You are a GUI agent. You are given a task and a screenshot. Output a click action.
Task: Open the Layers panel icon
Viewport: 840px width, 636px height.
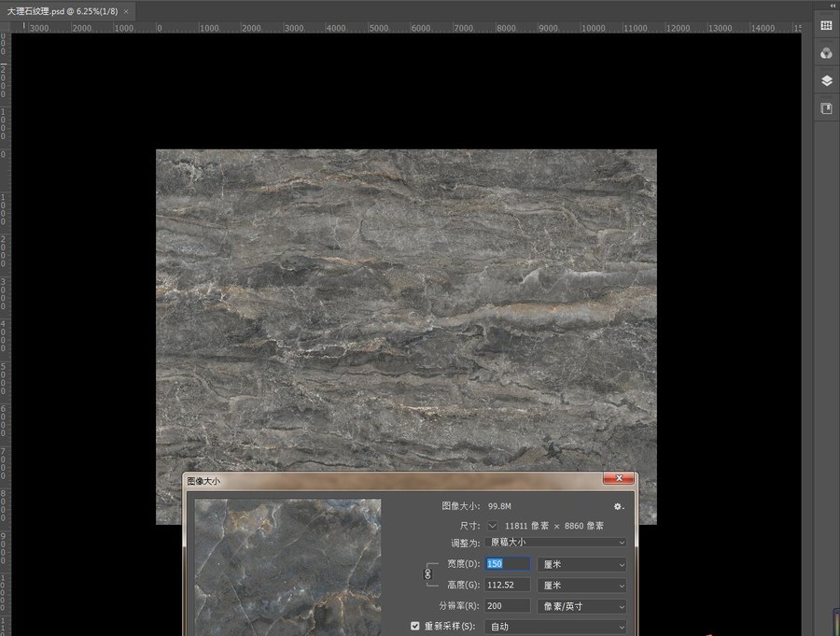pyautogui.click(x=826, y=81)
